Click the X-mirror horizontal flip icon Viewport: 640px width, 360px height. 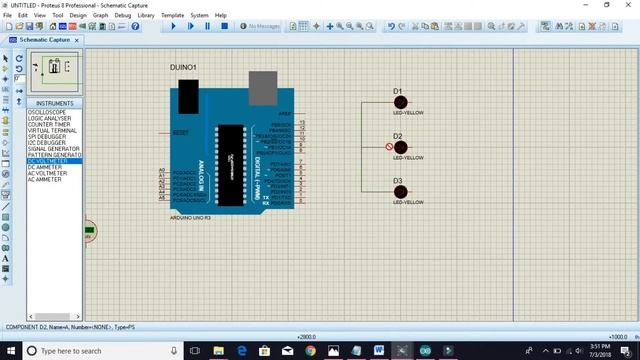point(19,91)
